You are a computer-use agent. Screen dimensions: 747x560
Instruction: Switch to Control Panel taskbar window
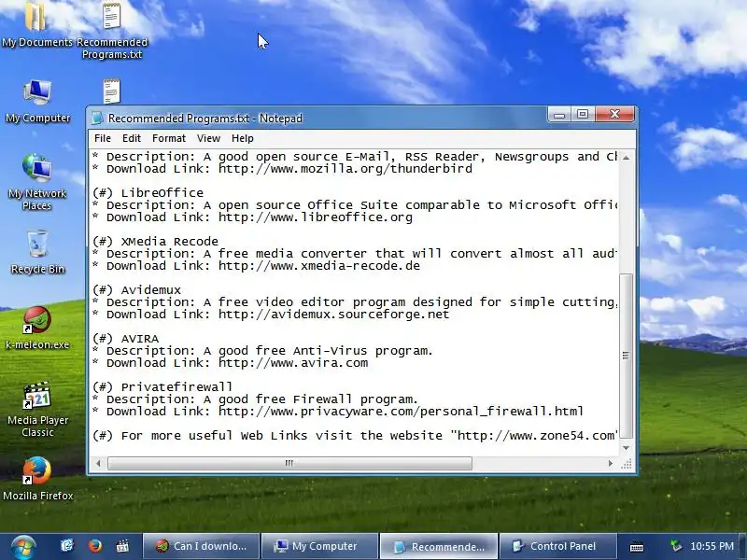click(x=557, y=546)
